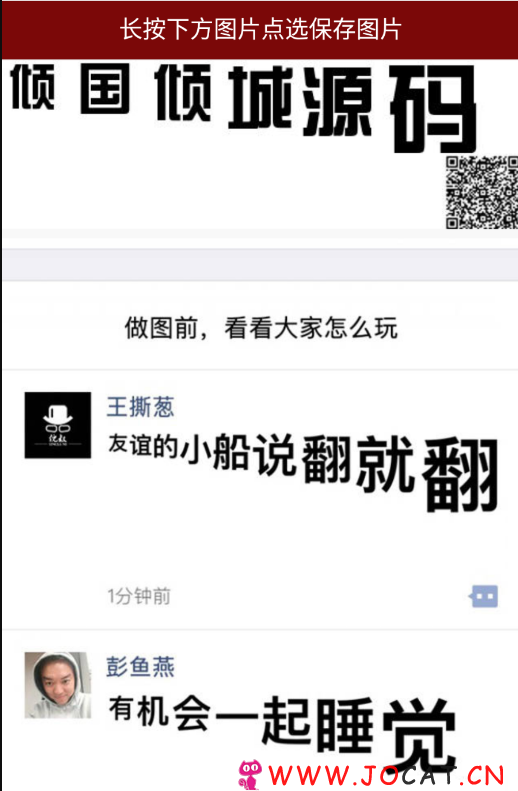Select the 做图前,看看大家怎么玩 heading
The image size is (518, 791).
[261, 328]
